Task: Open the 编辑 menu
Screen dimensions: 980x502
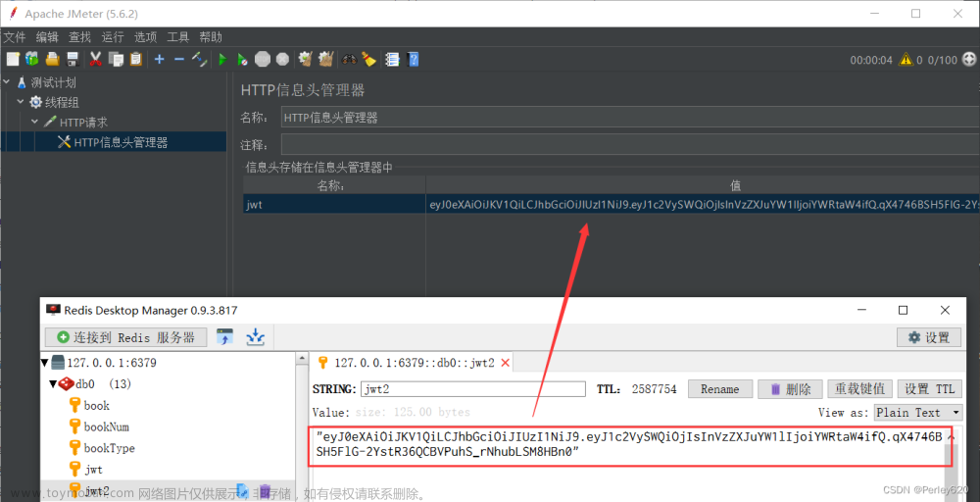Action: pyautogui.click(x=47, y=37)
